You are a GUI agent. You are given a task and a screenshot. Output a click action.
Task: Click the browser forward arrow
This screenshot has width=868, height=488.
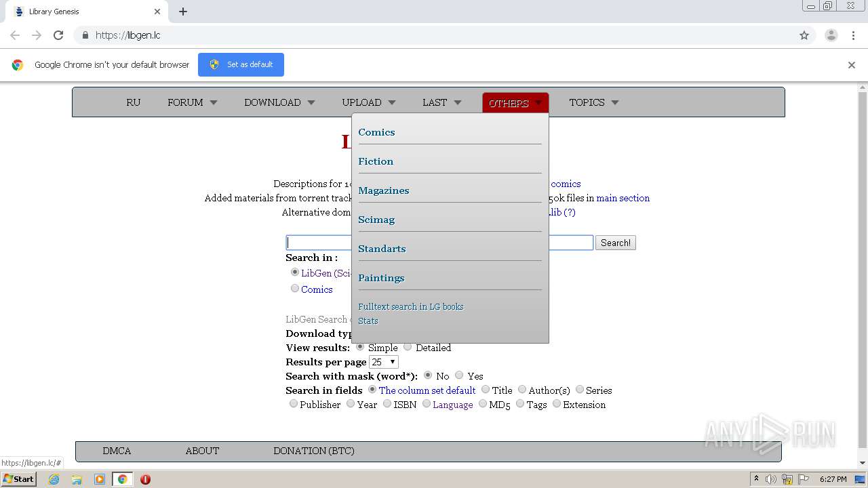(x=37, y=35)
